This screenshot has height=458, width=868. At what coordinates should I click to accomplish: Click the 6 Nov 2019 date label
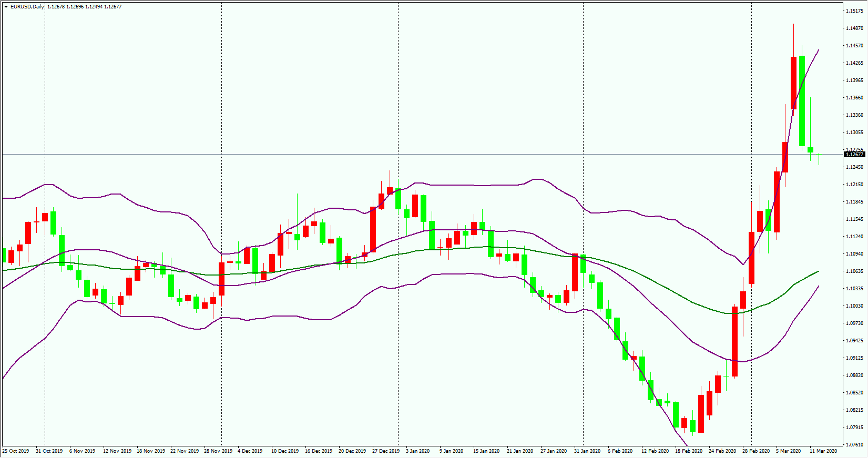click(x=83, y=451)
